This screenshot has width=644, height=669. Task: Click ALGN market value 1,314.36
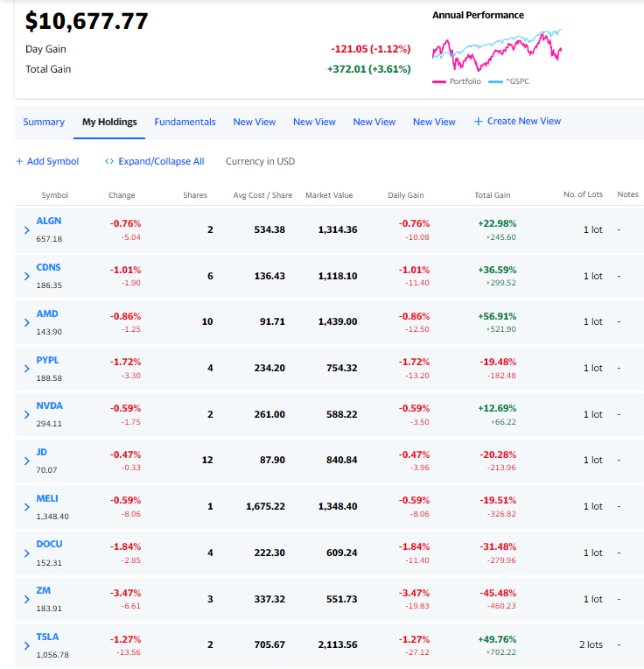[338, 229]
